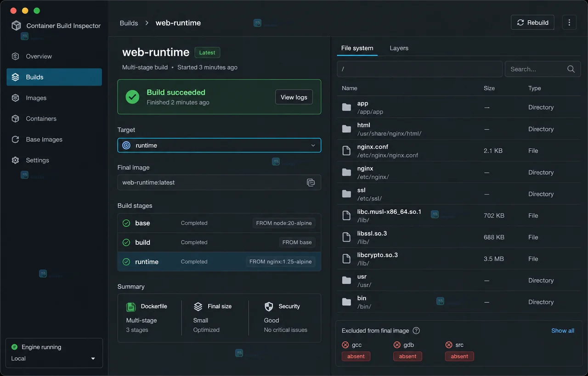Click the search magnifier icon
The height and width of the screenshot is (376, 588).
pos(571,69)
